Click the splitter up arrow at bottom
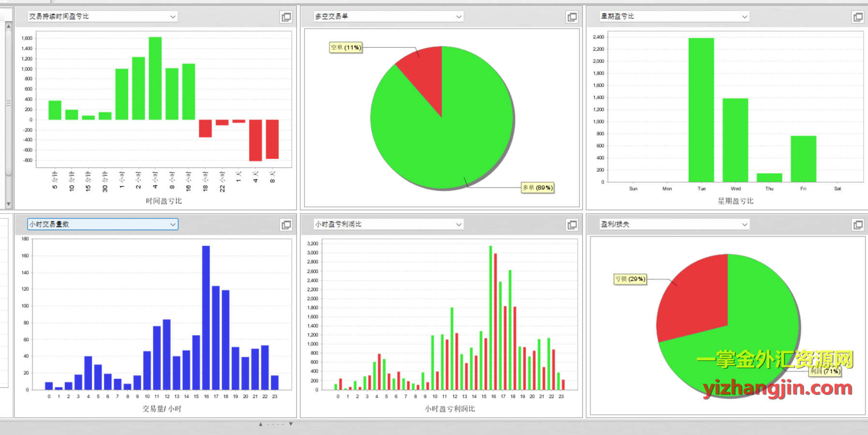The height and width of the screenshot is (435, 868). (x=261, y=424)
